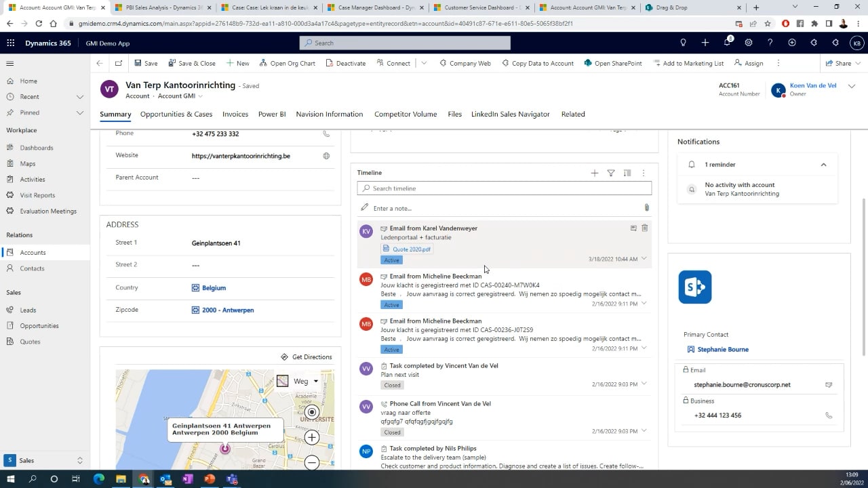Screen dimensions: 868x488
Task: Click the map locate me target button
Action: click(x=312, y=411)
